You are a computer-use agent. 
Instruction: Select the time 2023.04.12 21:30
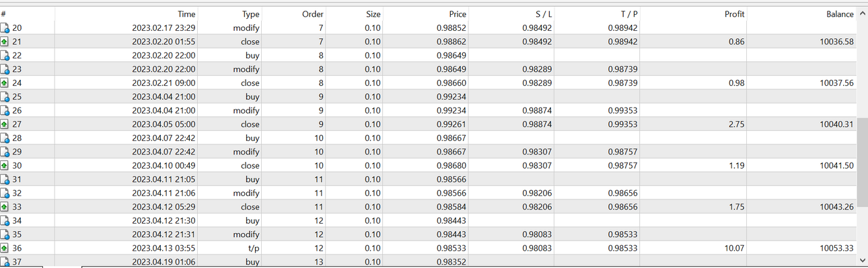(164, 221)
